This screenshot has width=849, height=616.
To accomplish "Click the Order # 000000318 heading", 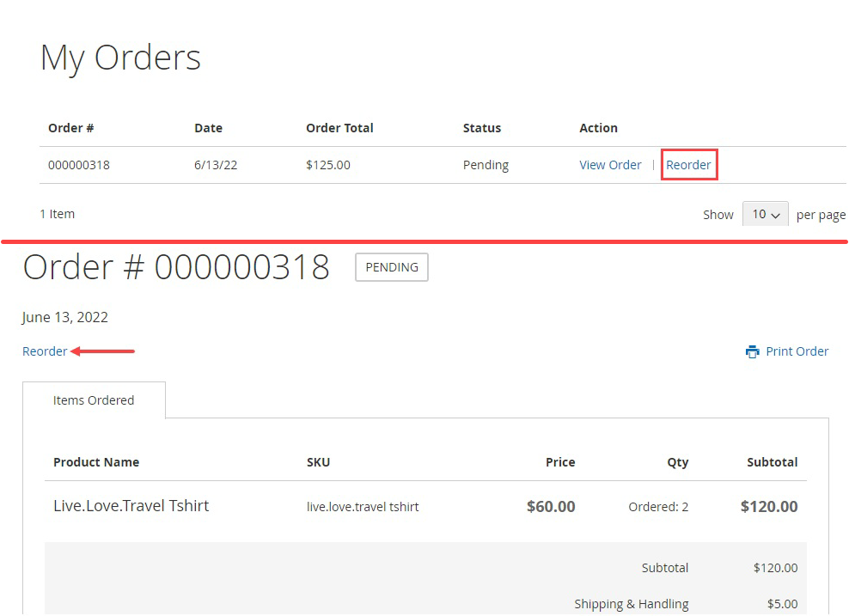I will (176, 267).
